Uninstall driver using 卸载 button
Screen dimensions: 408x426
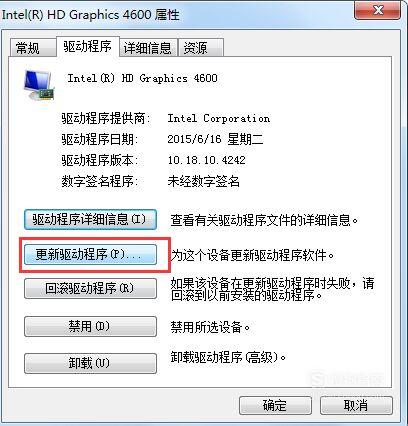tap(90, 363)
